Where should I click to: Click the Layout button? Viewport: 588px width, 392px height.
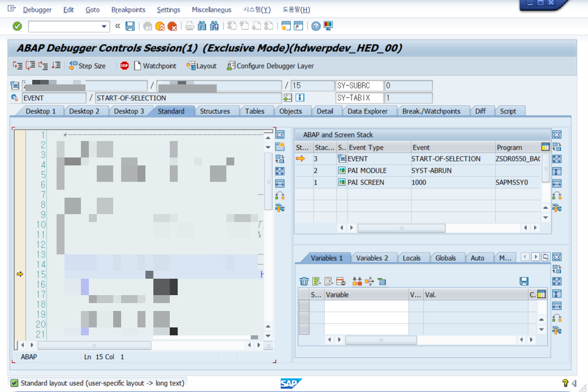pyautogui.click(x=201, y=66)
